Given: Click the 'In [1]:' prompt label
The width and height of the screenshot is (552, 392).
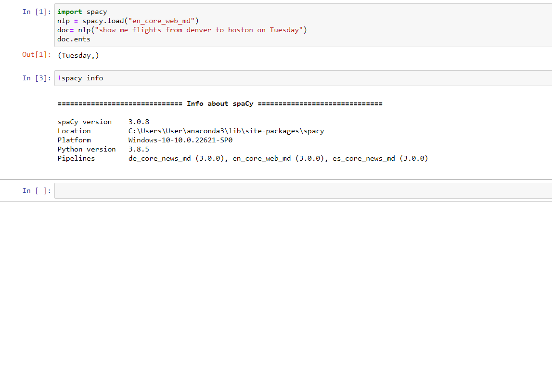Looking at the screenshot, I should coord(37,12).
